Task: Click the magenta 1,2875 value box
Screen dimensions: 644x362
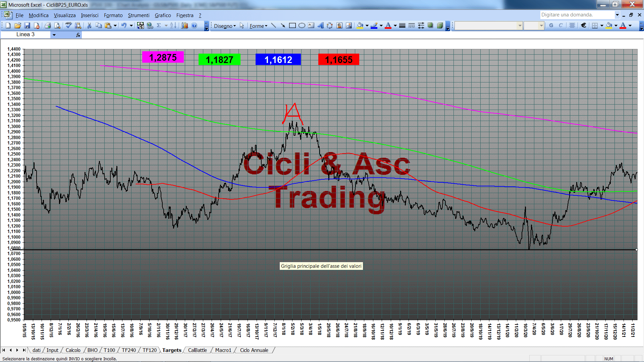Action: [x=163, y=57]
